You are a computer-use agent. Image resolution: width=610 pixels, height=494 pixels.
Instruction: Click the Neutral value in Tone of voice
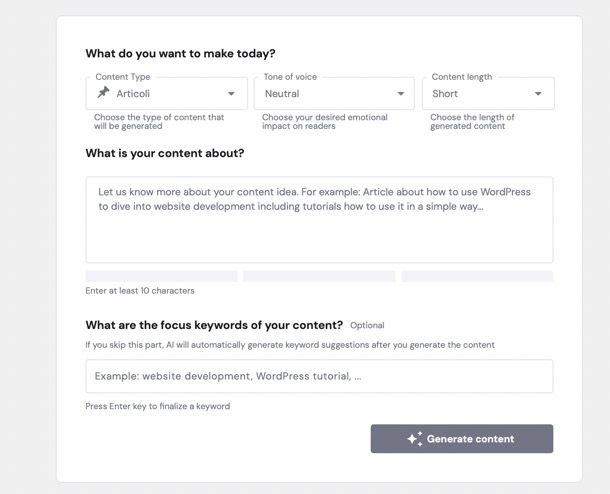[282, 94]
